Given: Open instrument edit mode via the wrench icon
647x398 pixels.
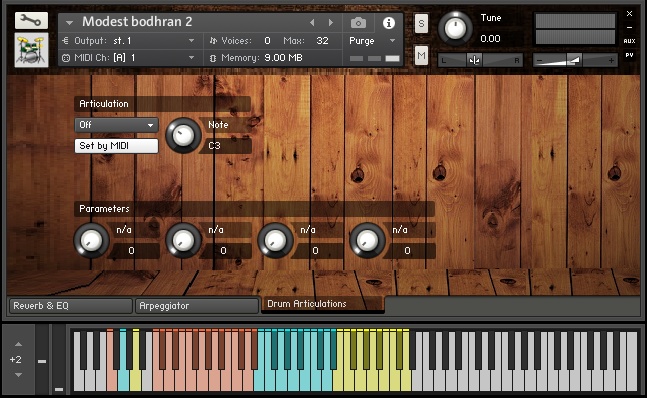Looking at the screenshot, I should coord(31,20).
